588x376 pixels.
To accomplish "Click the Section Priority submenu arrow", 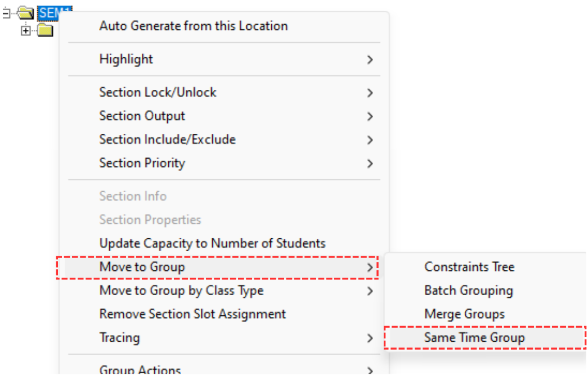I will click(370, 164).
